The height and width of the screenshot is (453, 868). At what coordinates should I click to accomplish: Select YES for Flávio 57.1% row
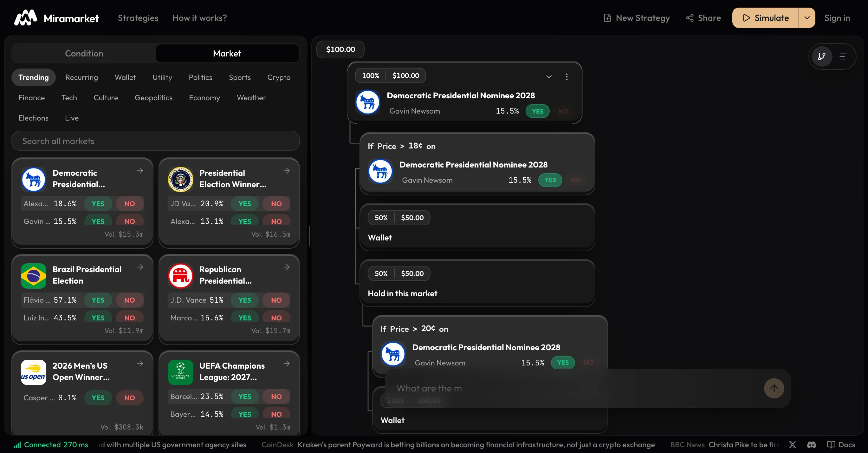coord(98,300)
